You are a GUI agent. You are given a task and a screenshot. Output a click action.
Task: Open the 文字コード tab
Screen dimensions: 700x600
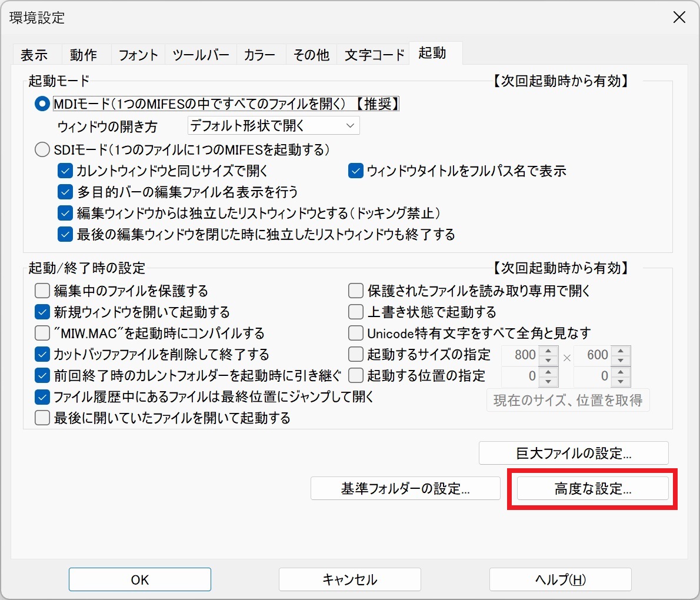[373, 54]
